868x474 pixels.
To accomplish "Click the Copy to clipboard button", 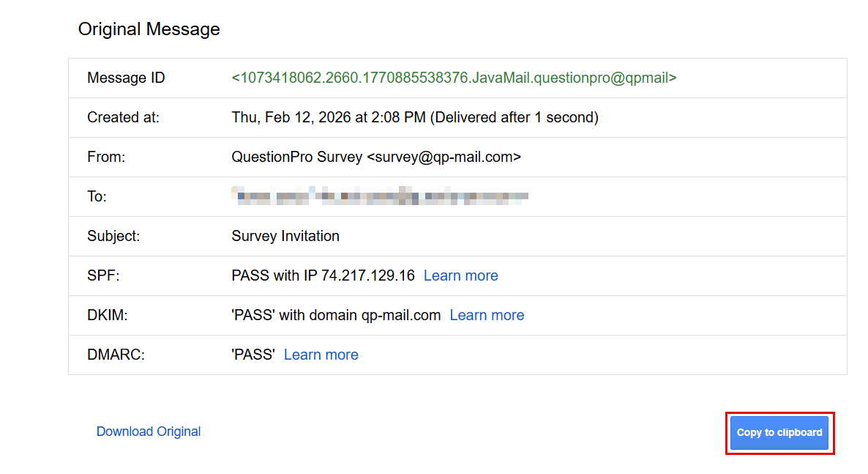I will pos(779,433).
